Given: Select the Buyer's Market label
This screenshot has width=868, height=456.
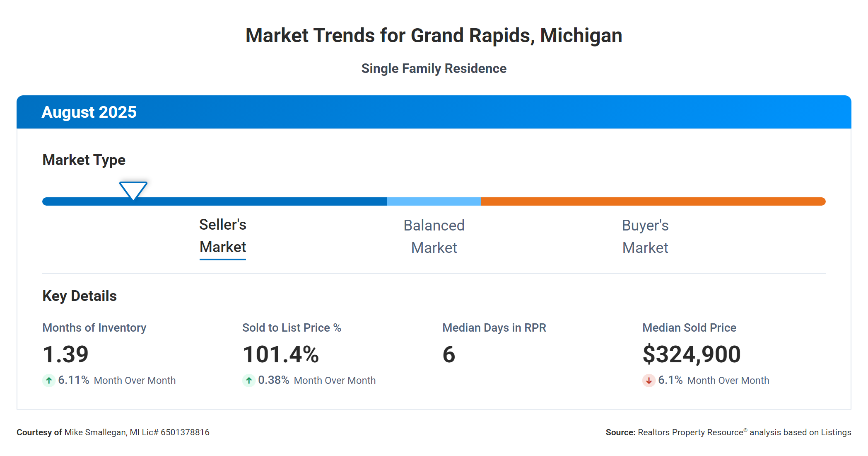Looking at the screenshot, I should click(x=645, y=236).
